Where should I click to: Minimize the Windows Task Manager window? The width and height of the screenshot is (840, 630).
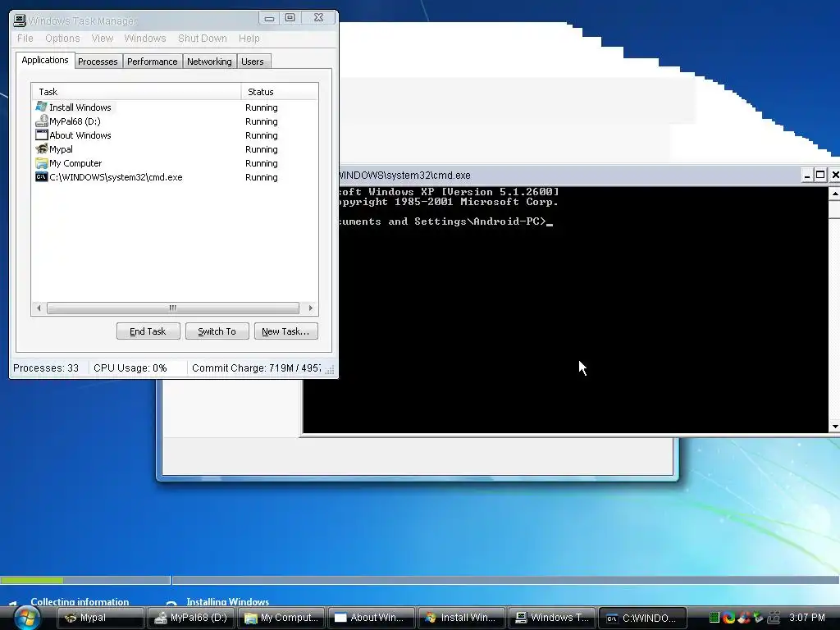point(269,18)
